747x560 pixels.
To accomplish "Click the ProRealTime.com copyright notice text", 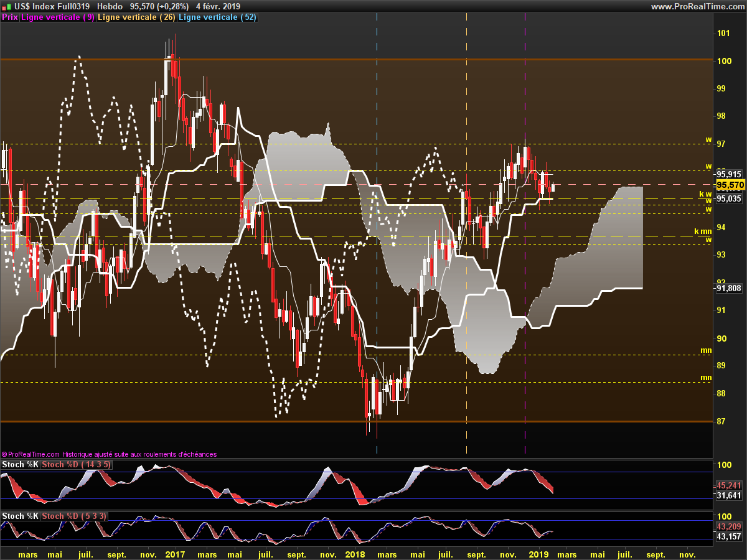I will tap(110, 454).
